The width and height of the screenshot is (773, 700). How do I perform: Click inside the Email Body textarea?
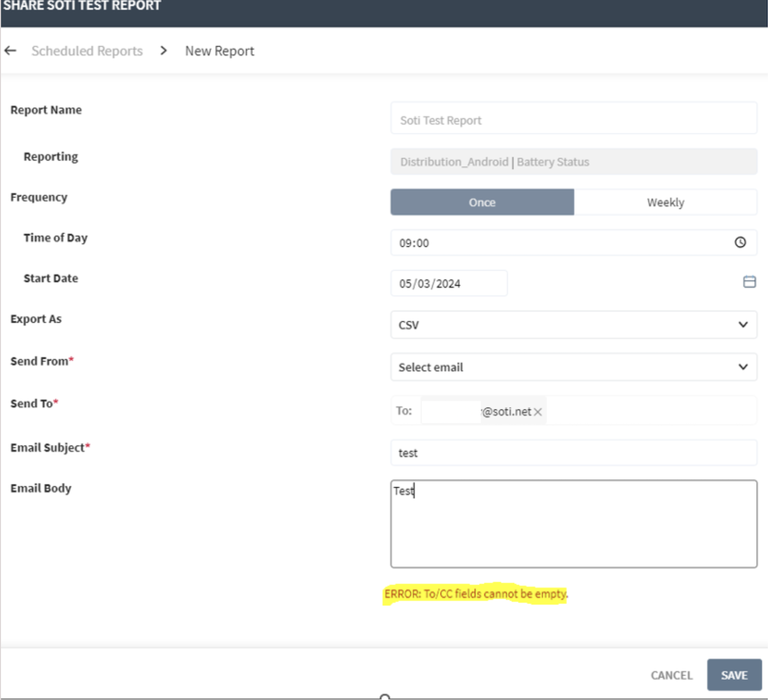click(573, 524)
